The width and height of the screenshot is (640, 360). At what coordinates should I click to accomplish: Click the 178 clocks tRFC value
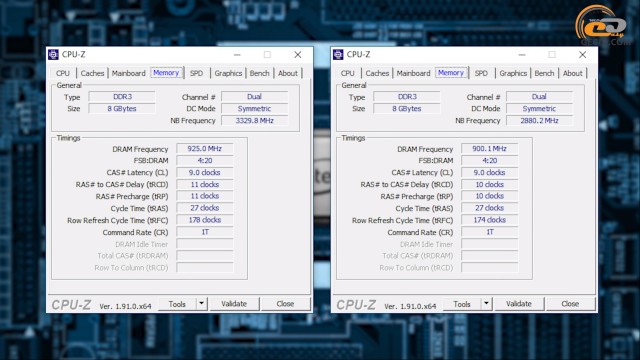205,220
